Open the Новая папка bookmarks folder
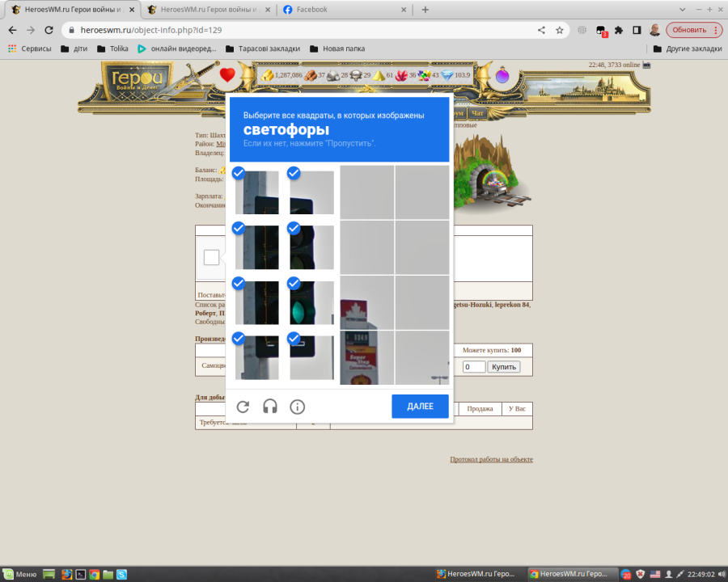Viewport: 728px width, 582px height. click(337, 48)
